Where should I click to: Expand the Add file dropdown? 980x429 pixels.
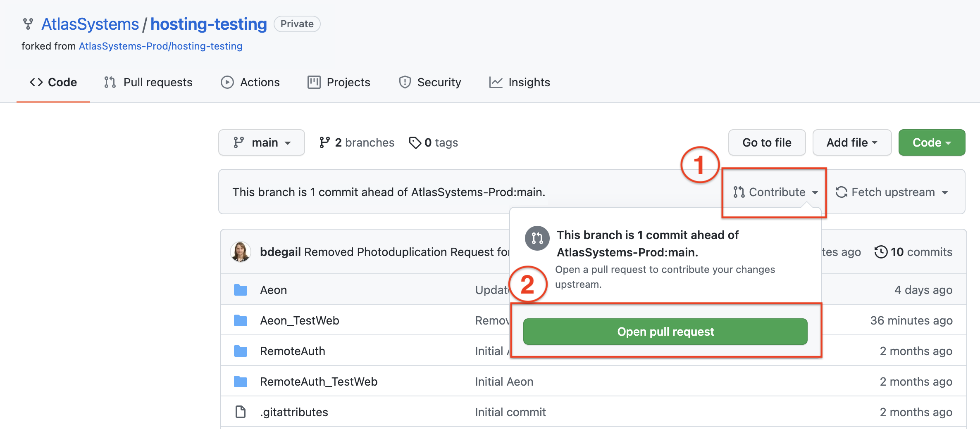851,142
